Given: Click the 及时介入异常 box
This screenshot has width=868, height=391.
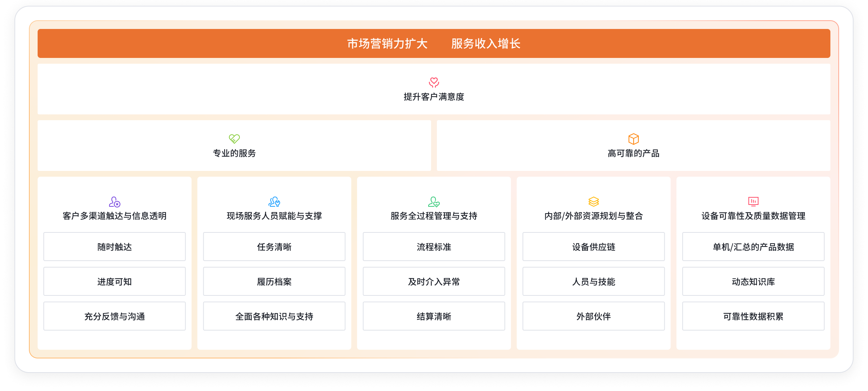Looking at the screenshot, I should (434, 281).
